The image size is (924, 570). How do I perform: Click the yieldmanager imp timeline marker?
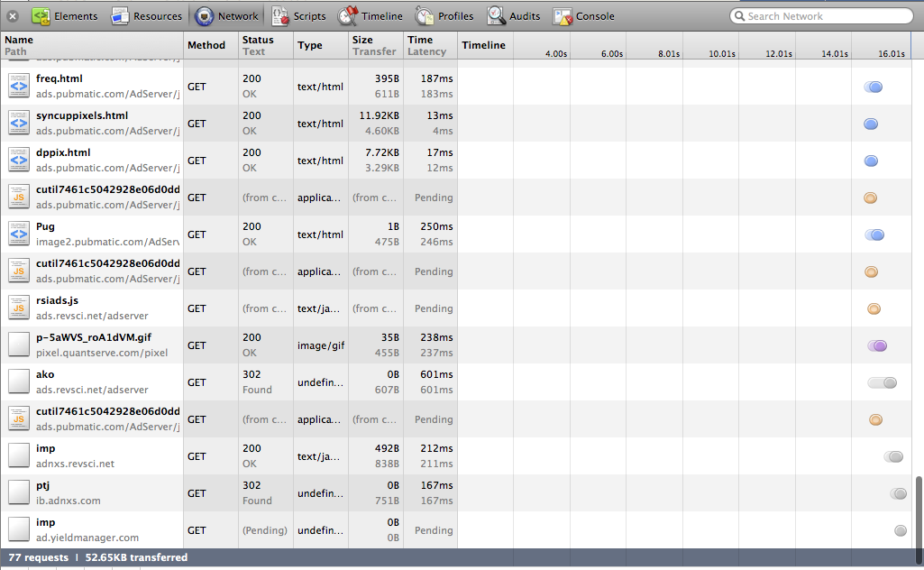click(x=901, y=530)
